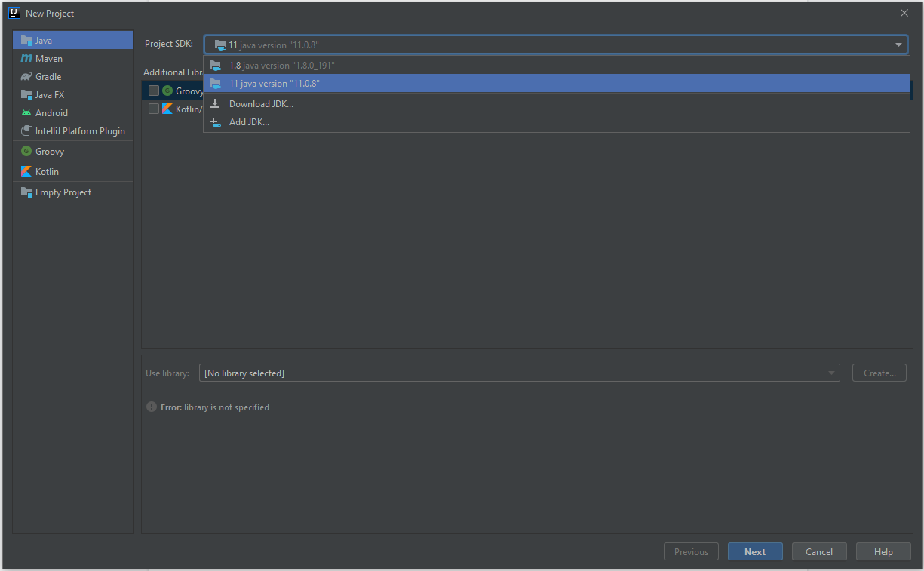This screenshot has height=571, width=924.
Task: Click the SDK icon in Project SDK field
Action: click(x=220, y=45)
